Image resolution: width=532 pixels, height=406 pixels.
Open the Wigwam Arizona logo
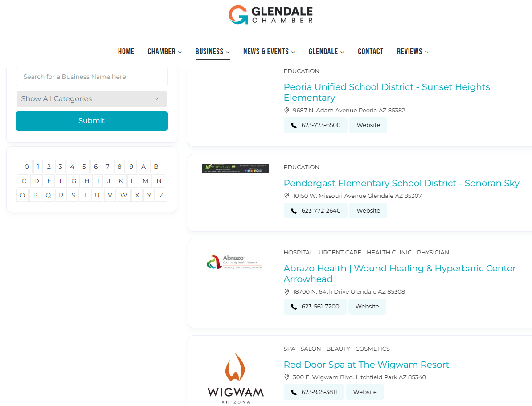[x=235, y=378]
